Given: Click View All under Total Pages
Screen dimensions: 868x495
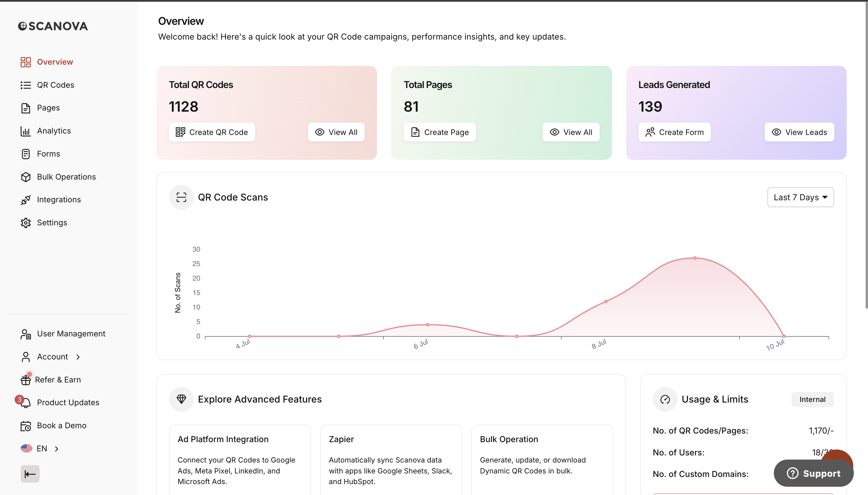Looking at the screenshot, I should [571, 132].
